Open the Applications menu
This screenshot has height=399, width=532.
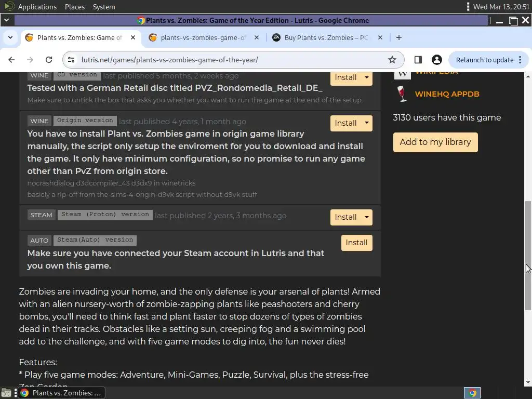click(37, 7)
